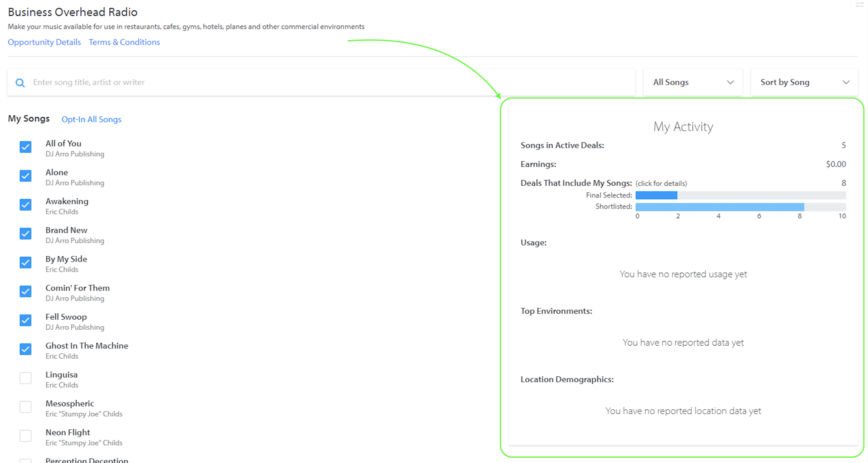The image size is (868, 463).
Task: Click the Songs in Active Deals value 5
Action: pos(844,145)
